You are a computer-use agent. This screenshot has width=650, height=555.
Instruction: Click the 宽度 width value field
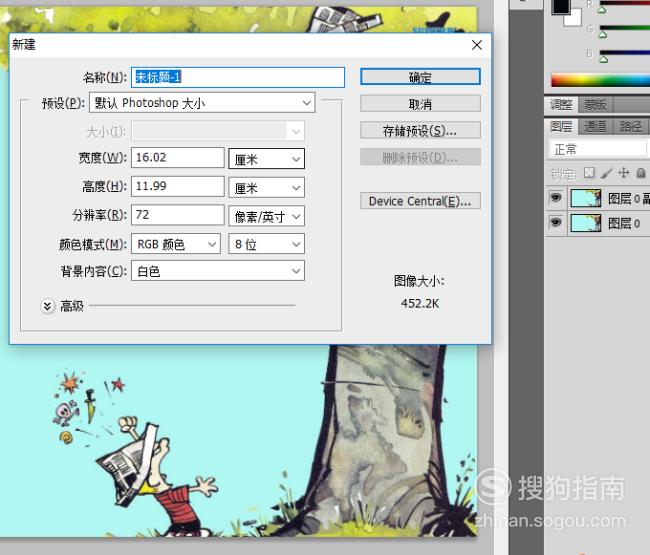pos(178,158)
